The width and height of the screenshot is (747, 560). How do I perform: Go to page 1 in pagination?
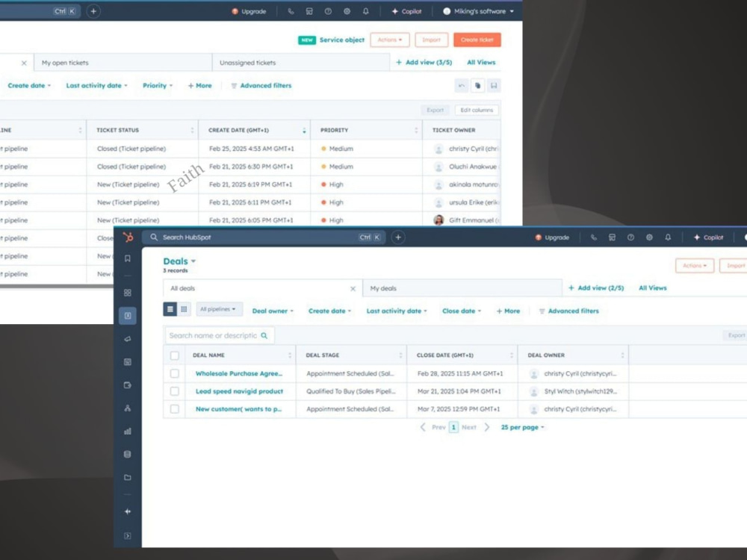453,427
